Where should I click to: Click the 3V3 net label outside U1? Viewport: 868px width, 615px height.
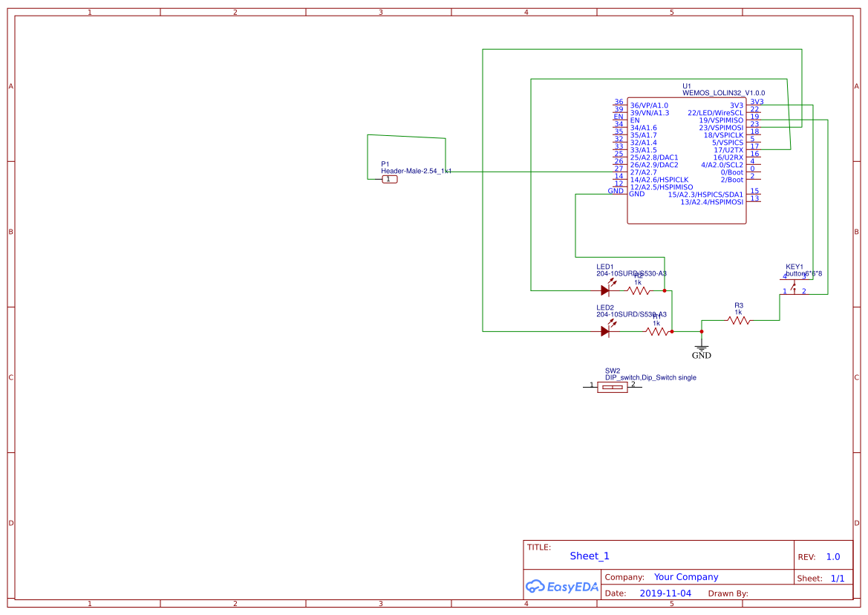[757, 102]
